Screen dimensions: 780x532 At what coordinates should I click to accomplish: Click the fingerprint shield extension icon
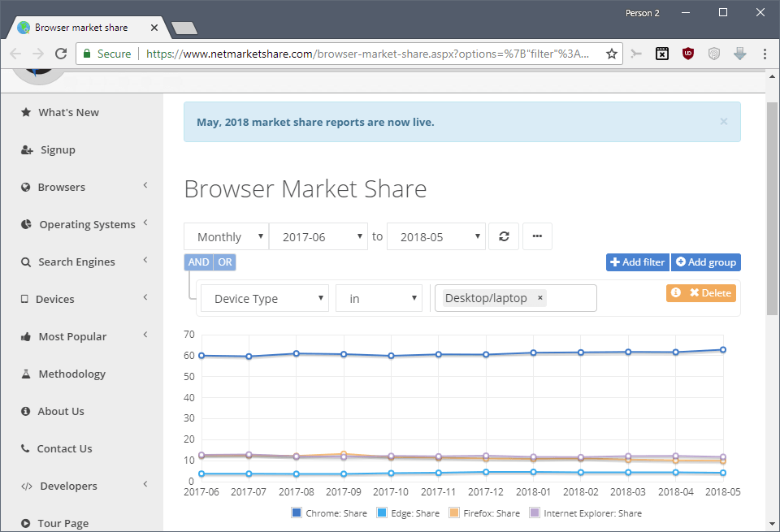pyautogui.click(x=714, y=54)
